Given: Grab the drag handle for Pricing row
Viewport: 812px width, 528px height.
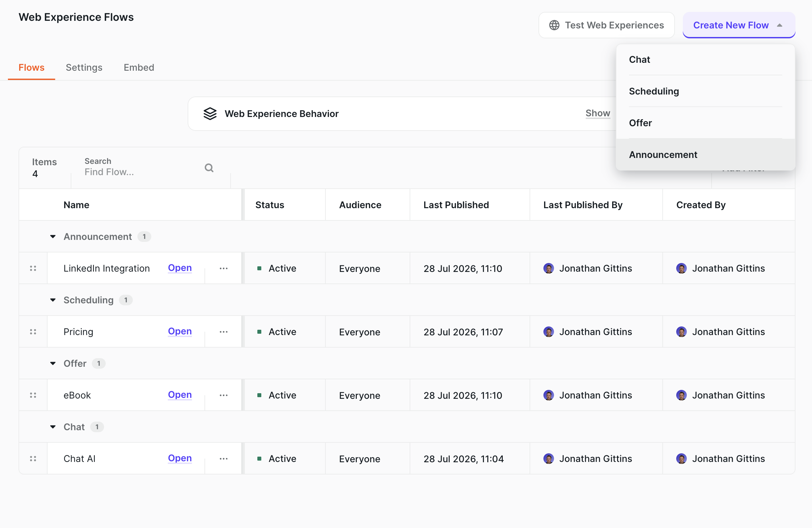Looking at the screenshot, I should tap(33, 332).
